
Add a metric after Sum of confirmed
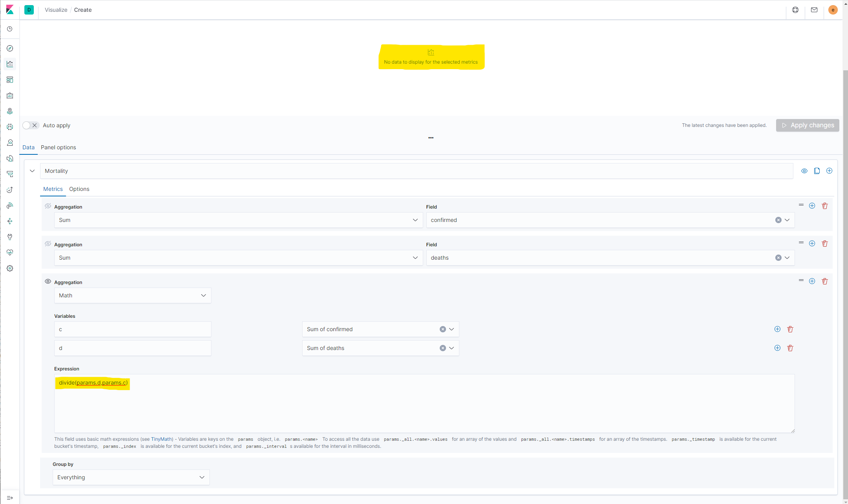(812, 206)
